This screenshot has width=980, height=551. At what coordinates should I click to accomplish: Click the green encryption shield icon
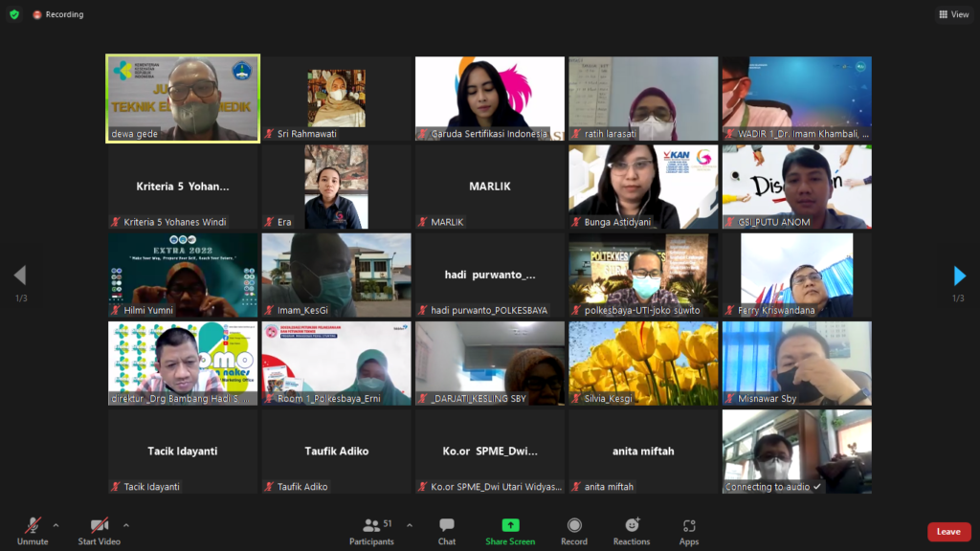(14, 14)
